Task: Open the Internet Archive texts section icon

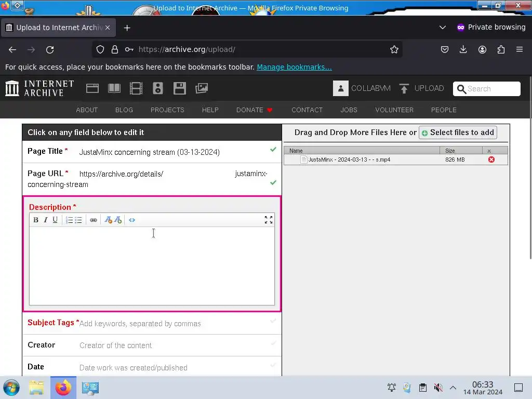Action: click(114, 88)
